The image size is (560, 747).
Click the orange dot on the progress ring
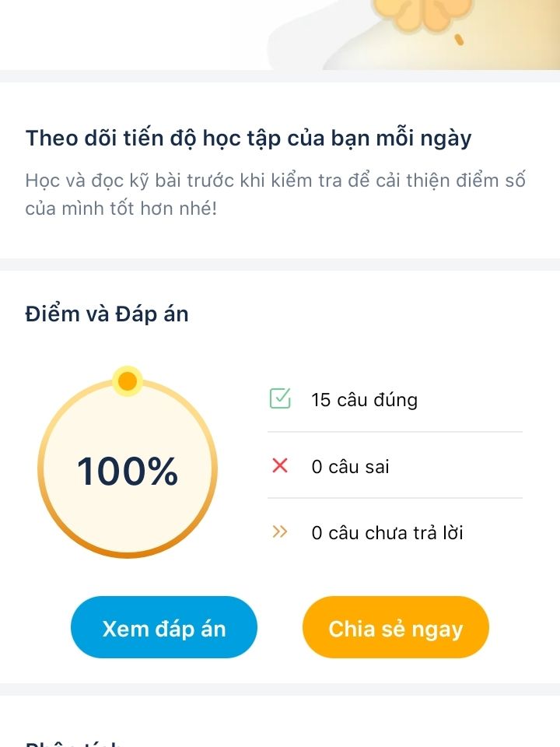click(127, 381)
